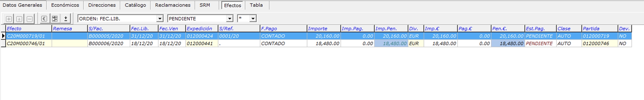Switch to the Datos Generales tab
Screen dimensions: 644x100
pyautogui.click(x=22, y=5)
